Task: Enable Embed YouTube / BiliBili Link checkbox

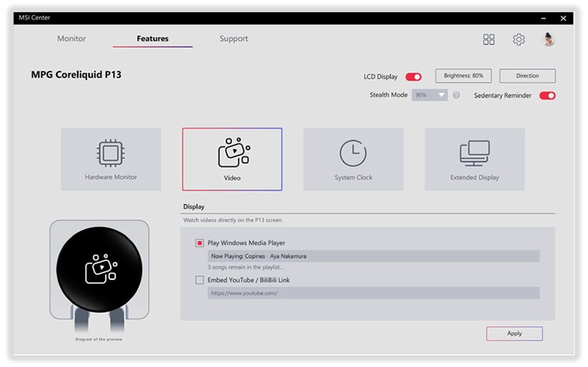Action: pos(200,280)
